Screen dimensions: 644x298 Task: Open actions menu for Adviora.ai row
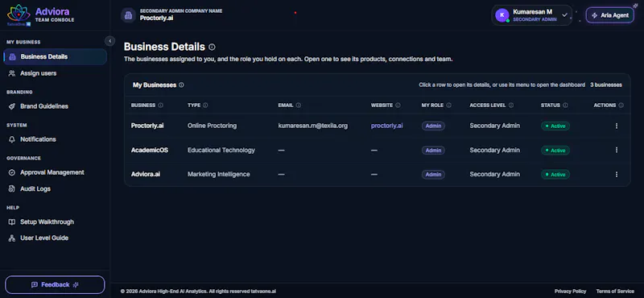point(616,174)
